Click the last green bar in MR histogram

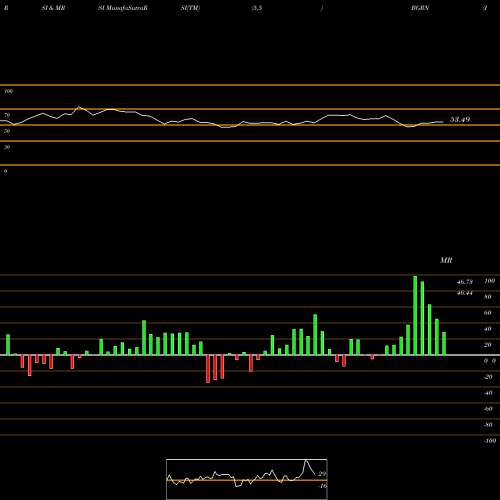[444, 343]
